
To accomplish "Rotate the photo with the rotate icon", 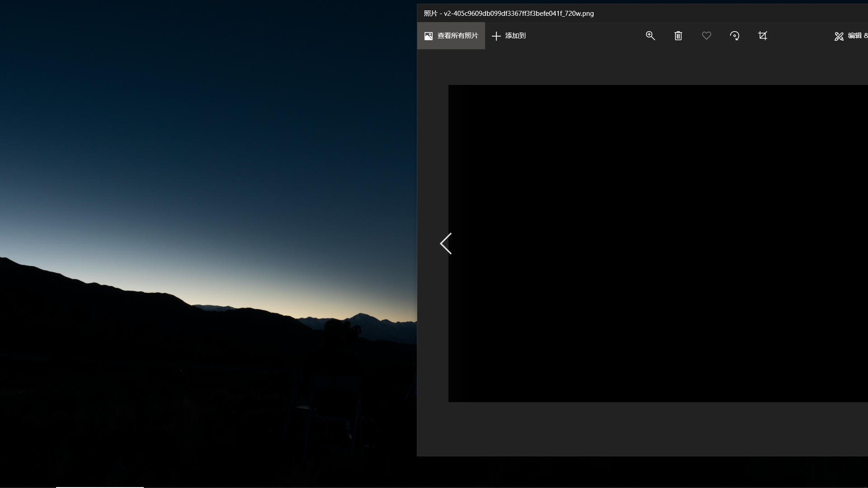I will [735, 36].
